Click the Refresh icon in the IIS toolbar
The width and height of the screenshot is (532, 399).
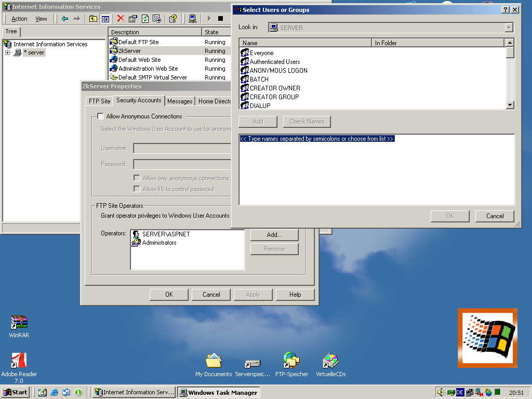[145, 19]
